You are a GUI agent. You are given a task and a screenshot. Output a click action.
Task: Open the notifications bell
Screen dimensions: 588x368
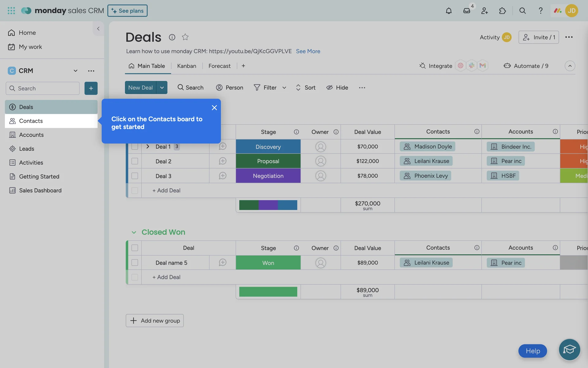448,11
